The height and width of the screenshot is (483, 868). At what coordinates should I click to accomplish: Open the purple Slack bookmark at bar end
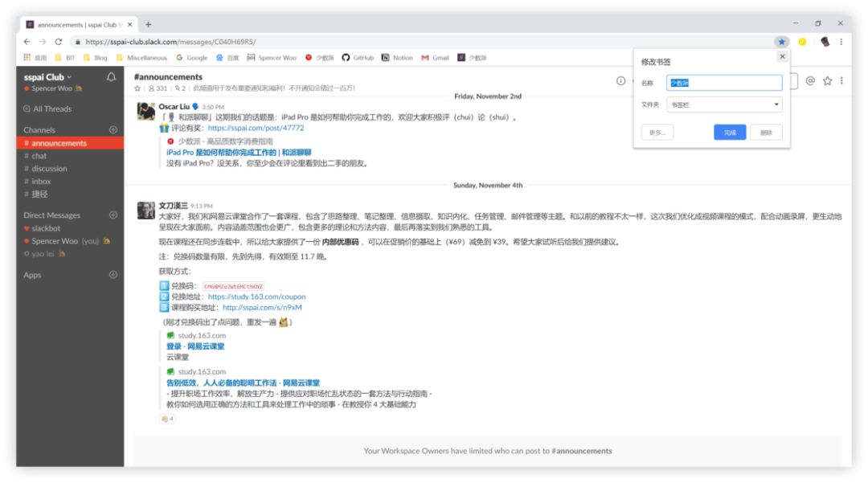[x=473, y=58]
